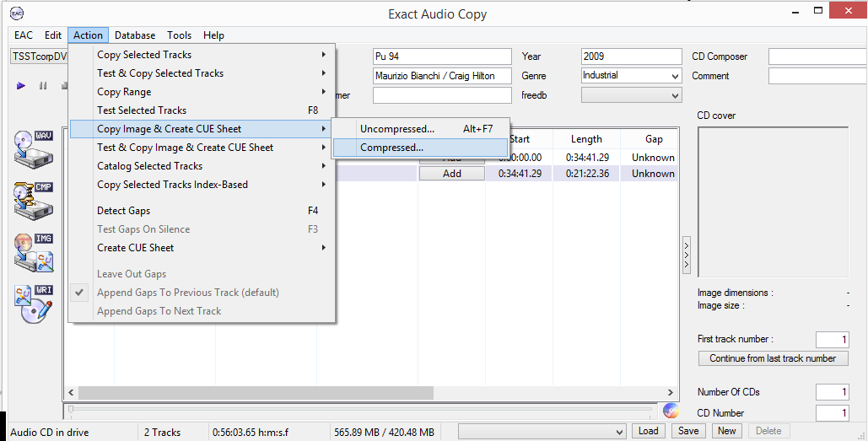Expand the side panel with the arrows handle

tap(687, 255)
